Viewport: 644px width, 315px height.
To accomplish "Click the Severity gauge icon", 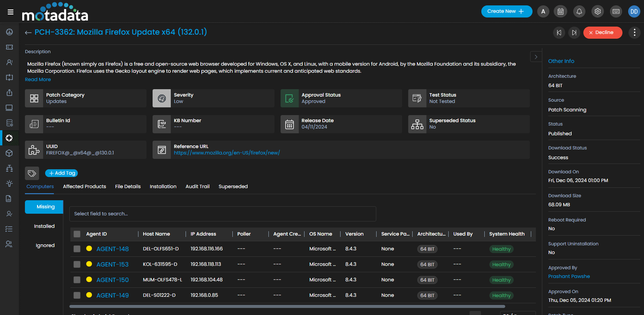I will coord(162,98).
